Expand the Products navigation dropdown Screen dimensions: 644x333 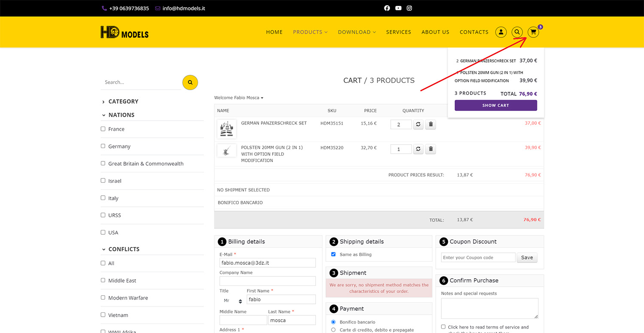coord(310,32)
